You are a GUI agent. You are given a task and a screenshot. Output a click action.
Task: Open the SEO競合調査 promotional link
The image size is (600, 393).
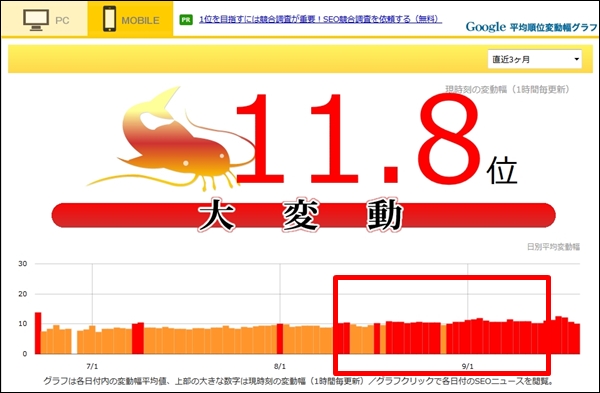pos(320,19)
